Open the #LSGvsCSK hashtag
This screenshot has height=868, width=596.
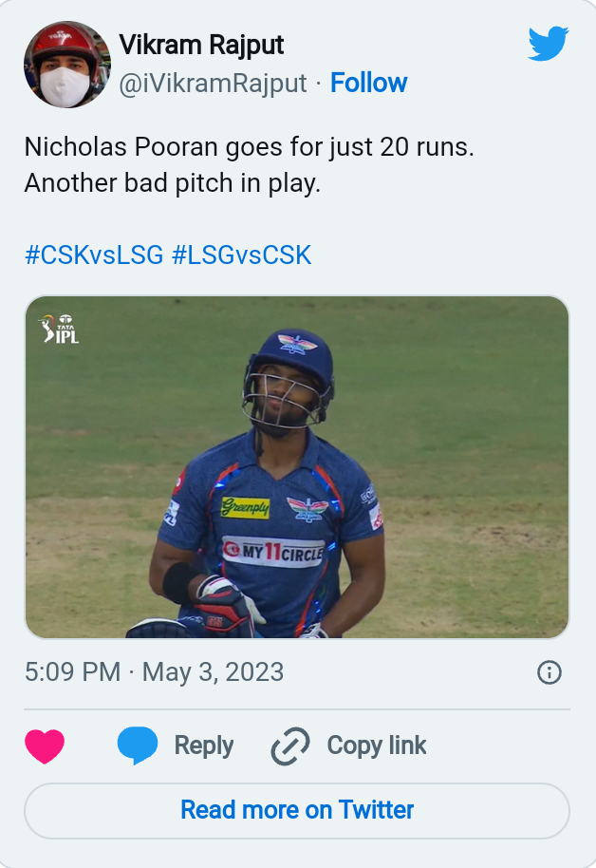click(x=241, y=255)
